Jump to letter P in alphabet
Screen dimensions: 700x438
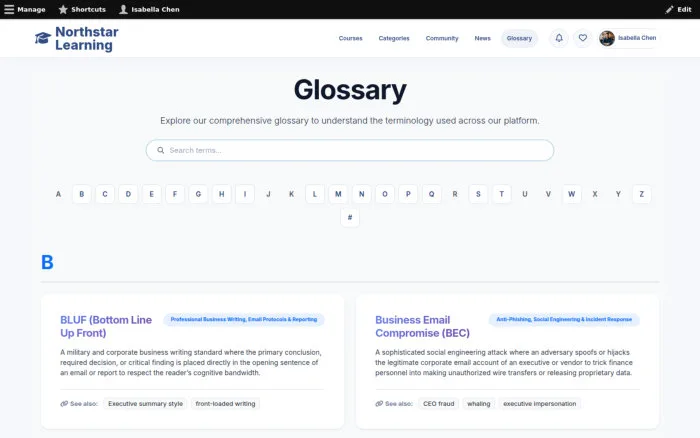[408, 194]
